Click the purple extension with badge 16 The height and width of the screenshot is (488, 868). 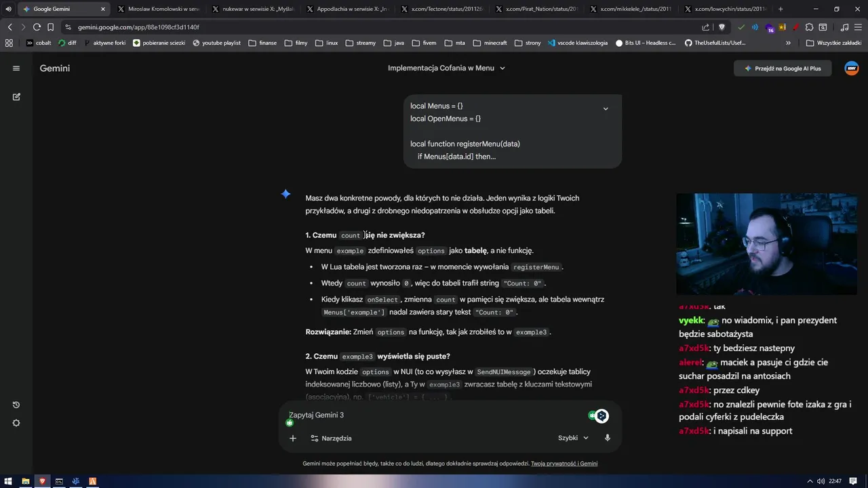pos(769,28)
